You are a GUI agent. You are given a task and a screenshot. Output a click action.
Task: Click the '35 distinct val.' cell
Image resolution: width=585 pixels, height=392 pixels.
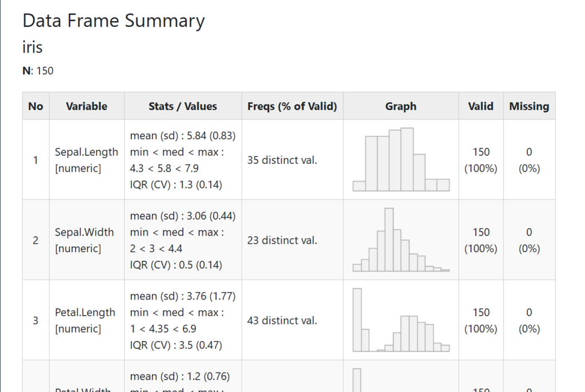click(x=282, y=160)
